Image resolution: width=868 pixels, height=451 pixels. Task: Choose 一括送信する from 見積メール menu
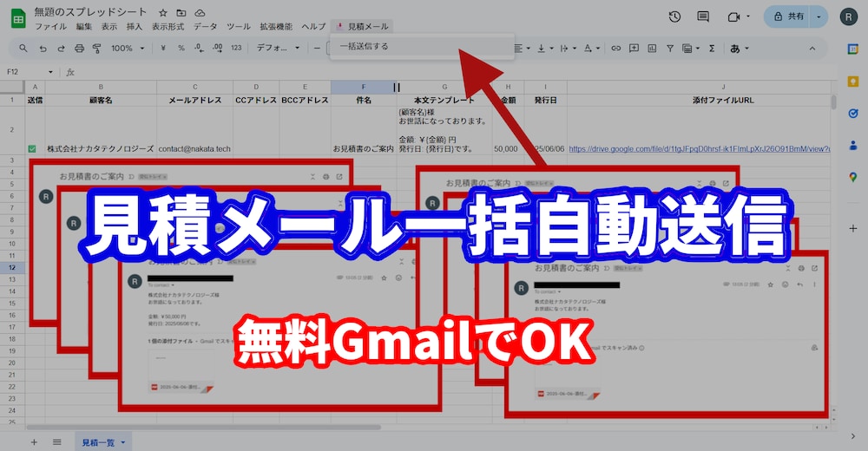[x=422, y=47]
